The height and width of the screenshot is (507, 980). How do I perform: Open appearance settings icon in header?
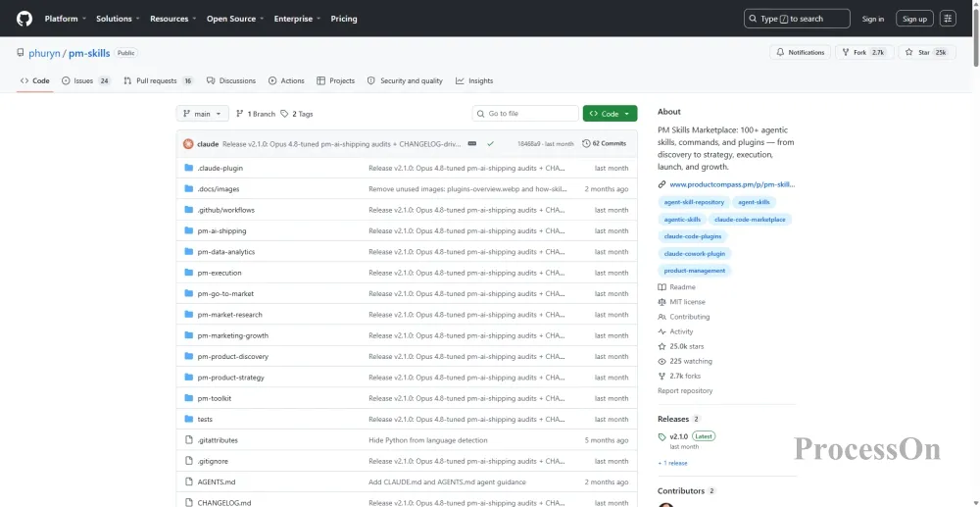click(948, 19)
